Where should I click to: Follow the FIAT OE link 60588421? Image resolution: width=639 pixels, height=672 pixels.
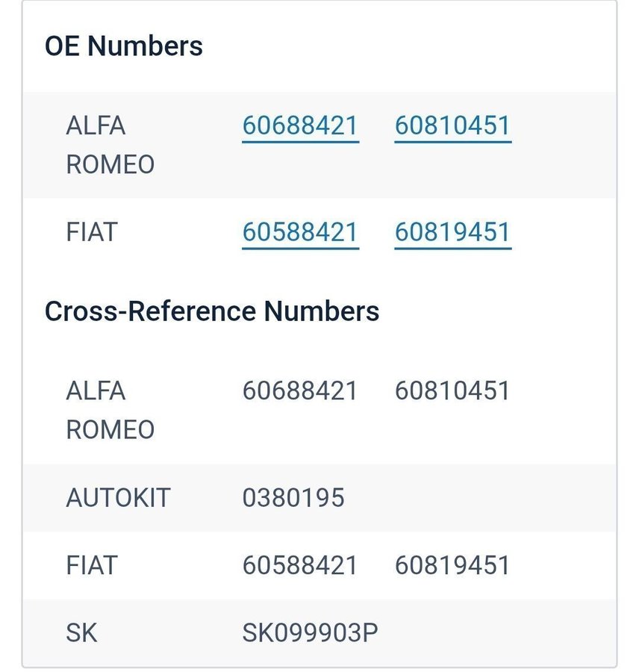click(x=300, y=232)
